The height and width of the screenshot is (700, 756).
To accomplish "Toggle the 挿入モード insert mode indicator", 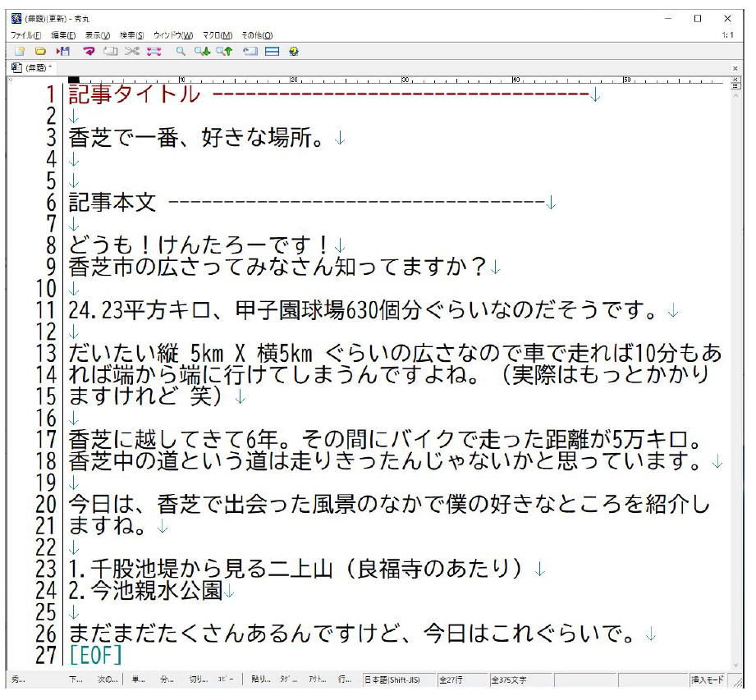I will pyautogui.click(x=706, y=679).
